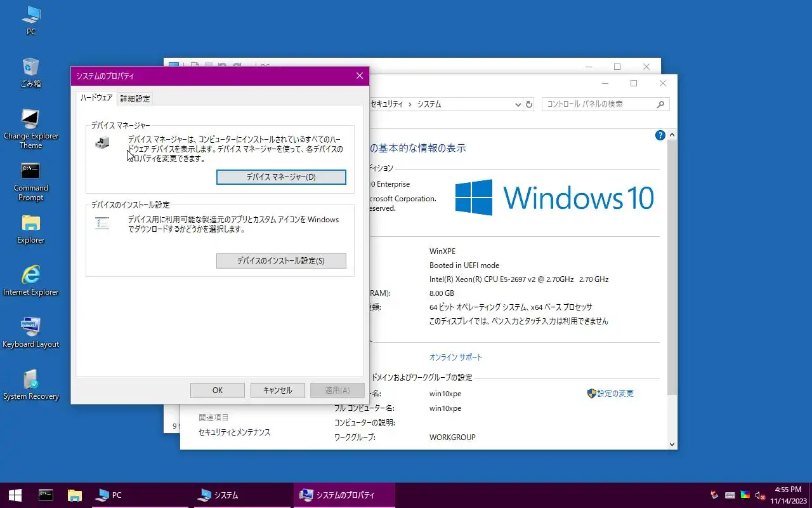Select the Internet Explorer desktop icon

coord(30,281)
